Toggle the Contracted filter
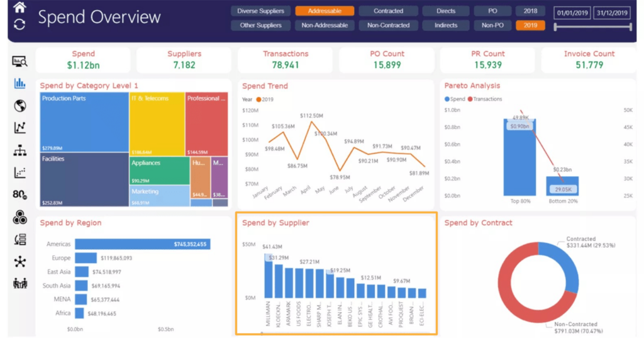This screenshot has height=338, width=644. coord(388,11)
